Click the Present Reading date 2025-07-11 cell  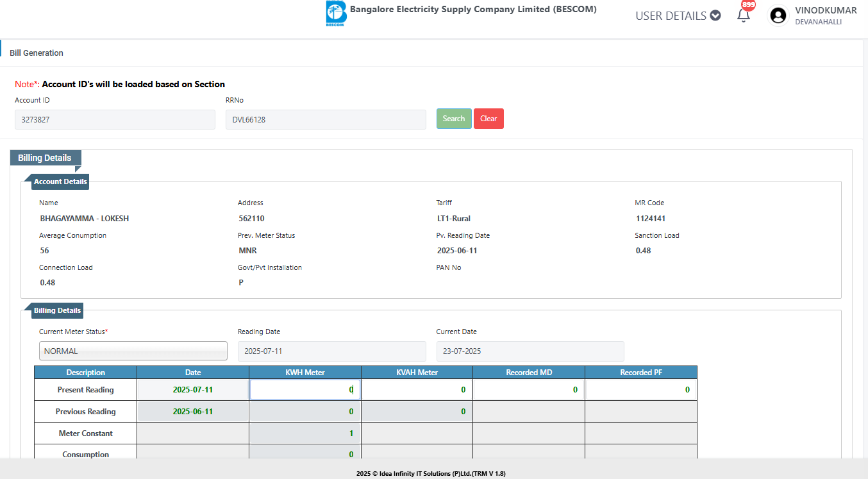(x=193, y=389)
